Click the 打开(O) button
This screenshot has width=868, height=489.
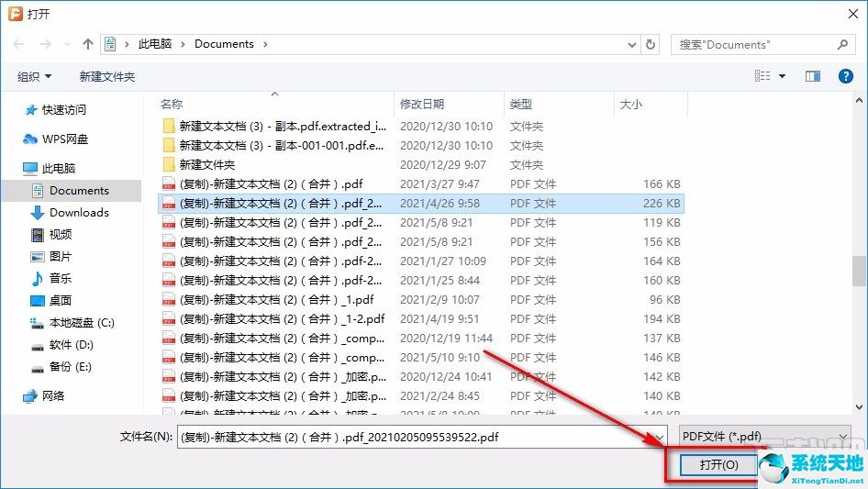coord(718,464)
